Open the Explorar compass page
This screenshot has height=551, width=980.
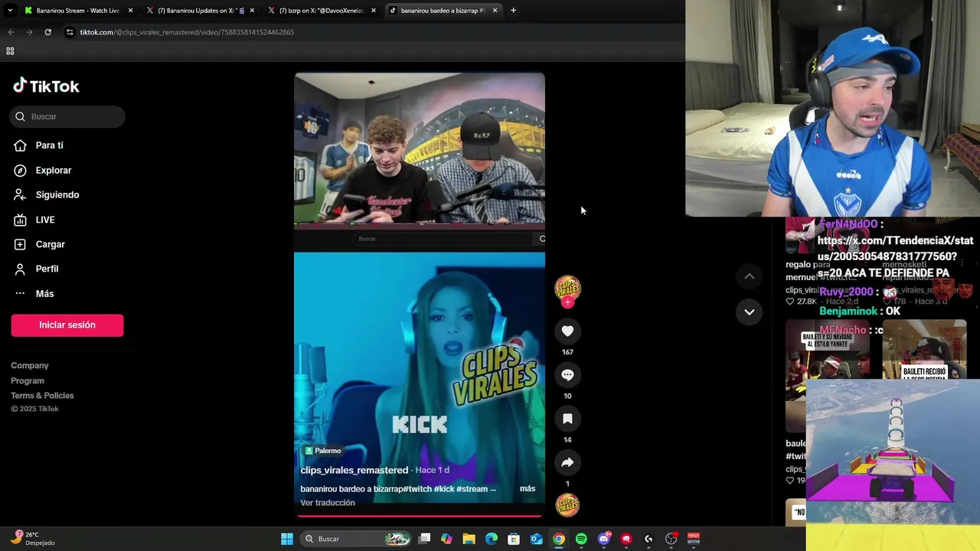(53, 170)
